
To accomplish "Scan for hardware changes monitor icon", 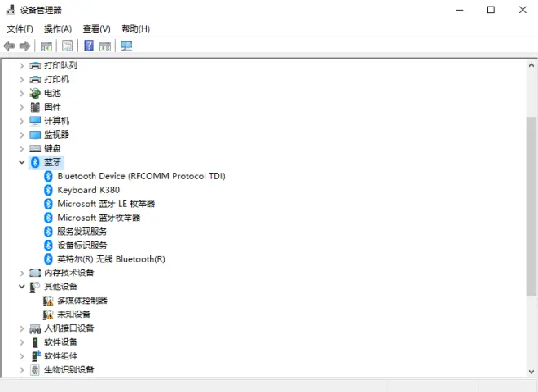I will pyautogui.click(x=126, y=46).
